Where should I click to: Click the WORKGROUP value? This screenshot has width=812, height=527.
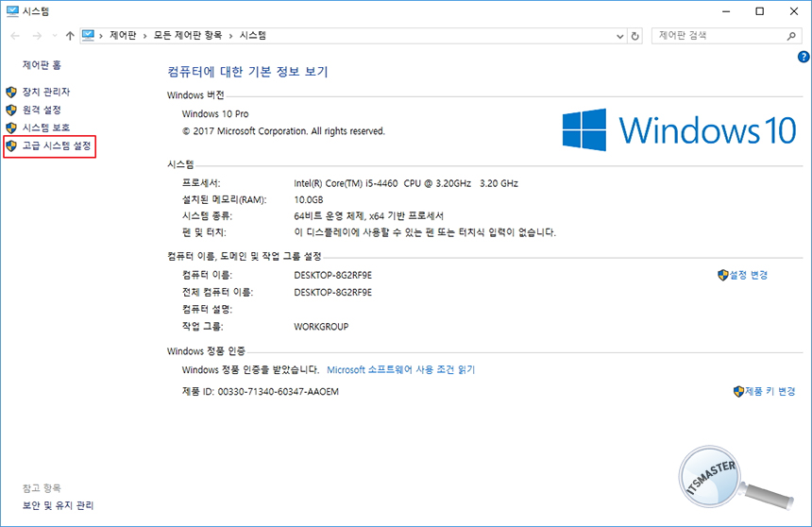pos(321,327)
